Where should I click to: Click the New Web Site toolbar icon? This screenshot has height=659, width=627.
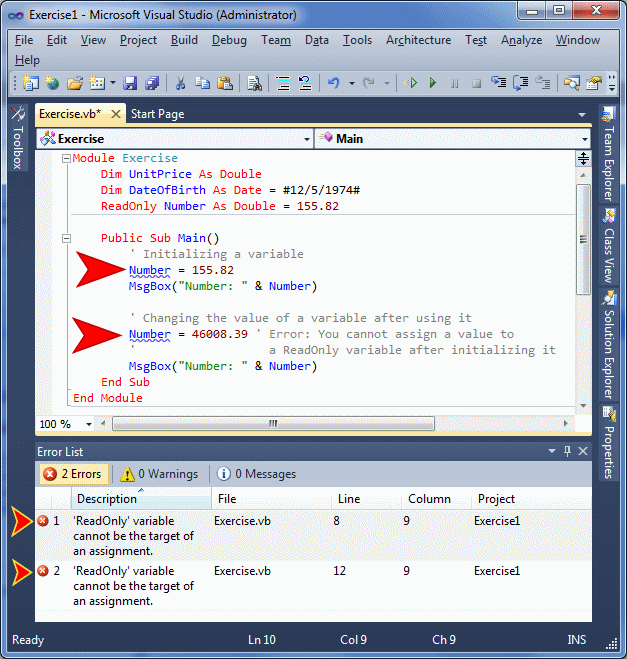[x=53, y=83]
